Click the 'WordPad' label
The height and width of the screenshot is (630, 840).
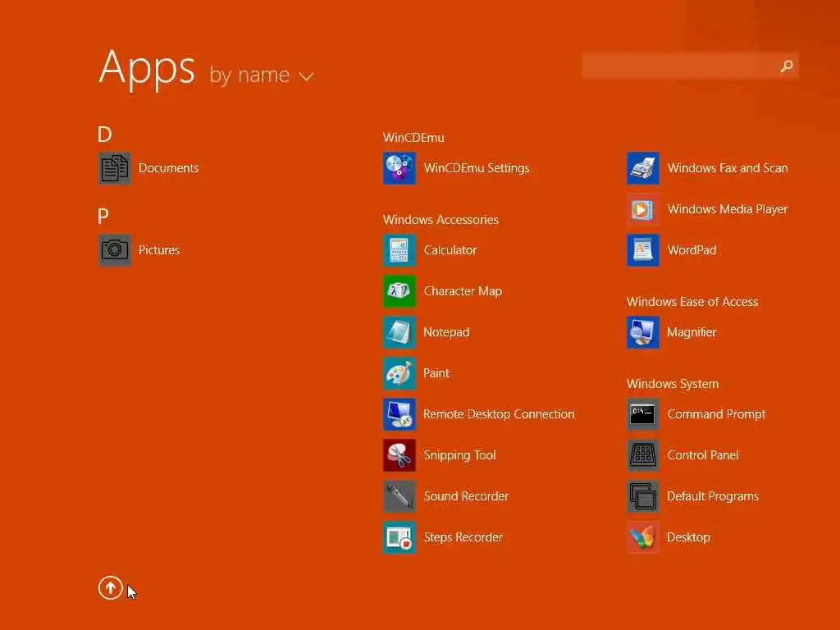pyautogui.click(x=691, y=250)
